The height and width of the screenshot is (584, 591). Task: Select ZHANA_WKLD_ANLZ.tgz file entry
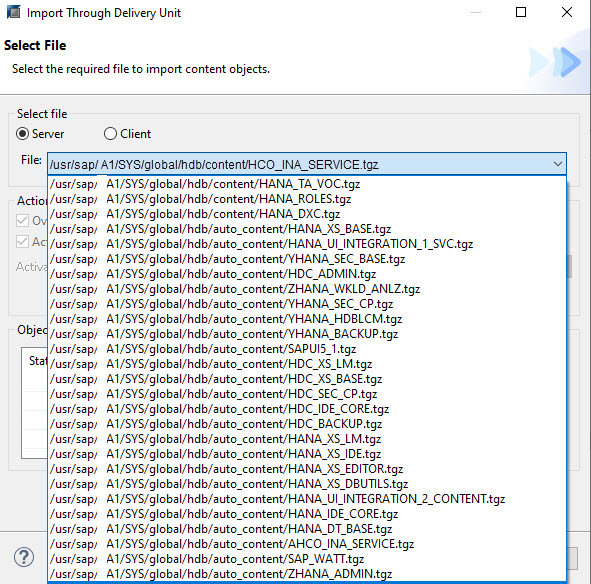pos(307,289)
